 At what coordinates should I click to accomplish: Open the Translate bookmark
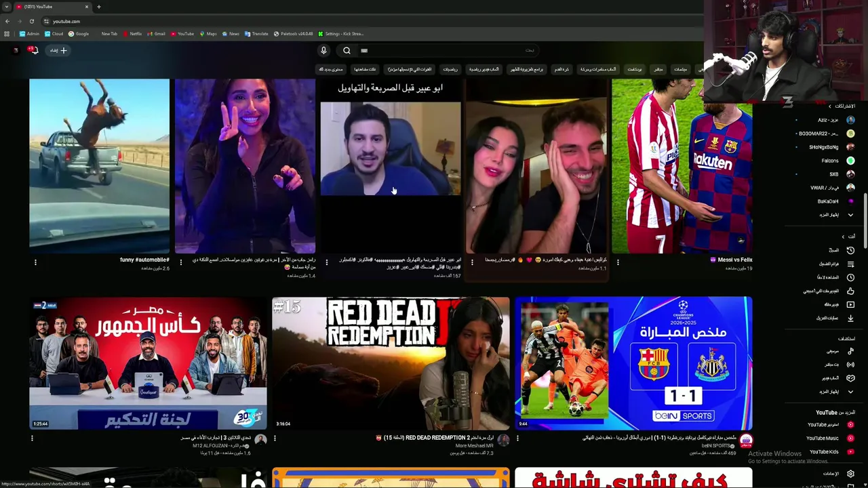256,34
